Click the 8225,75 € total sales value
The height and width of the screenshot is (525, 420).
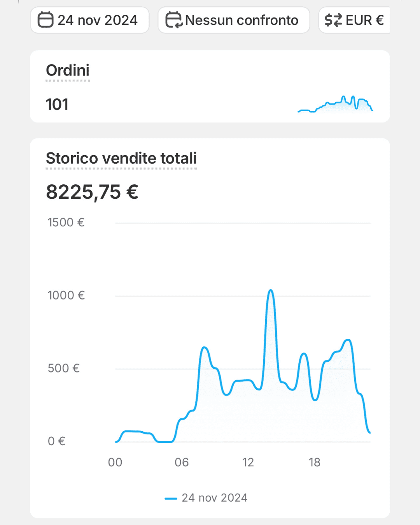(92, 192)
